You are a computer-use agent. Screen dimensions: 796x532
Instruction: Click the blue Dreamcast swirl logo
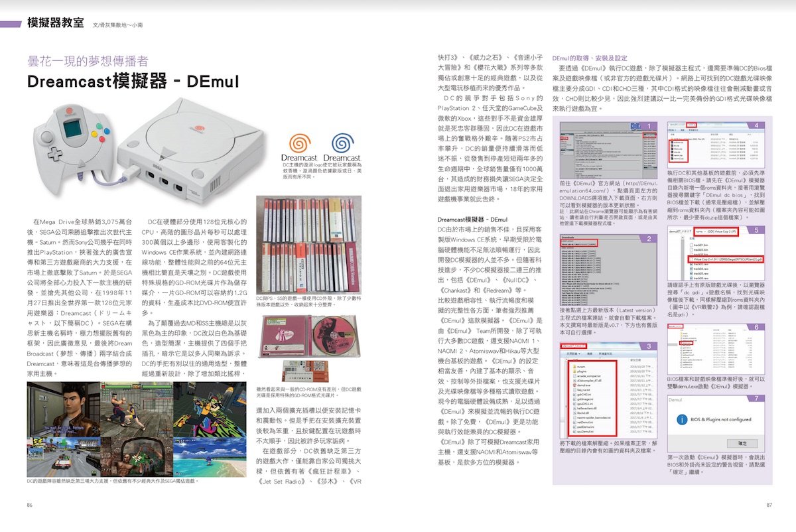[x=342, y=143]
